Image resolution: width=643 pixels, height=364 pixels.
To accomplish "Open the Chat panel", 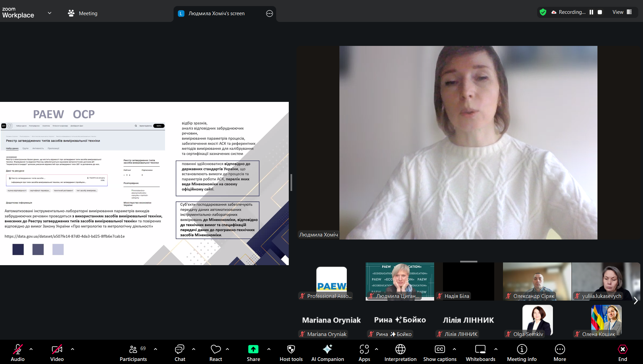I will [x=179, y=352].
